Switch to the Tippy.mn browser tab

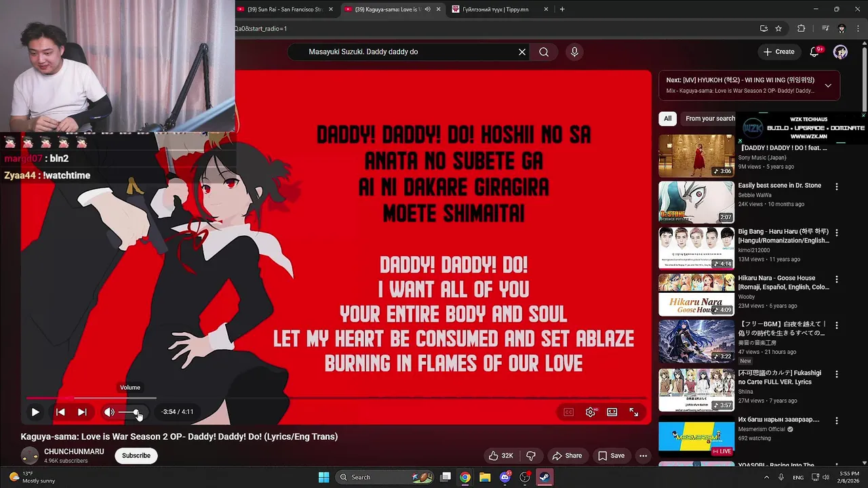495,9
